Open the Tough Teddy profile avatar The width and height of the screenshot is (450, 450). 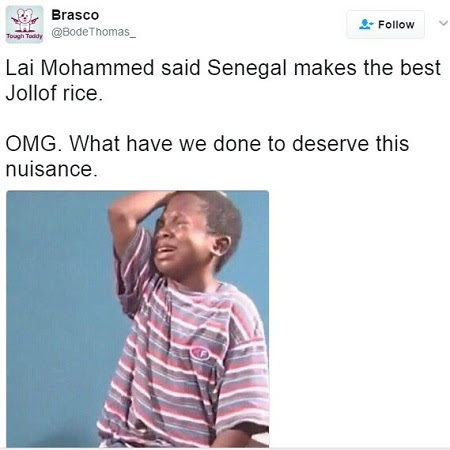(x=25, y=24)
